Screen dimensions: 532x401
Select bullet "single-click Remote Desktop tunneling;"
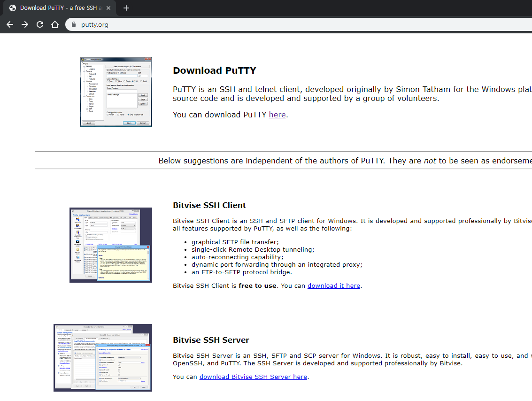click(x=253, y=249)
